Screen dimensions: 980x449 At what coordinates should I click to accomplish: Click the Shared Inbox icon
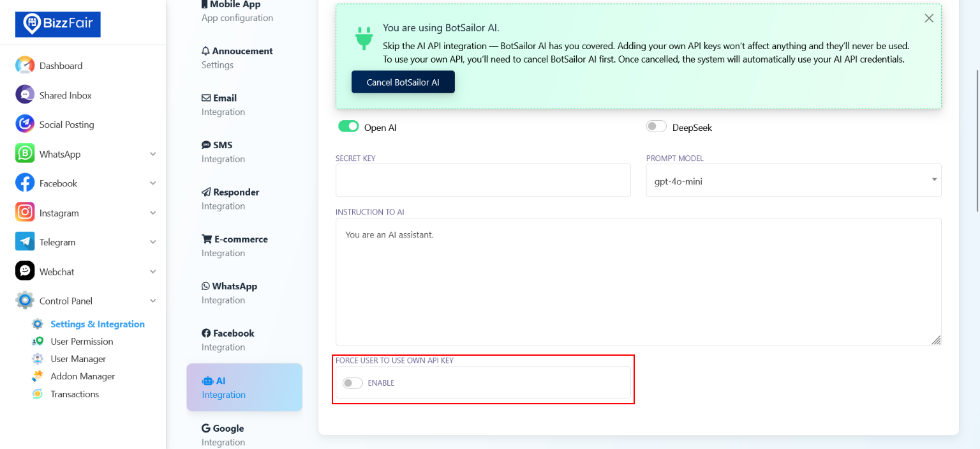[25, 95]
